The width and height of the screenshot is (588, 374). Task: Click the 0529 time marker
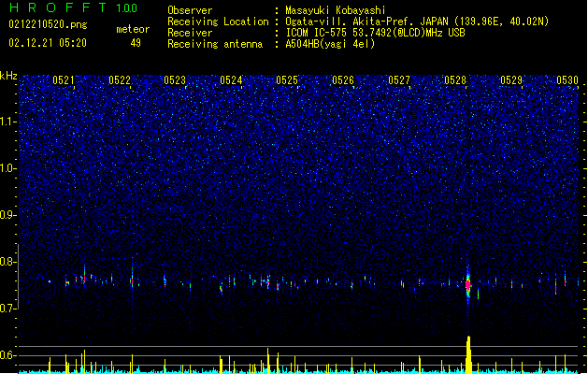click(511, 80)
